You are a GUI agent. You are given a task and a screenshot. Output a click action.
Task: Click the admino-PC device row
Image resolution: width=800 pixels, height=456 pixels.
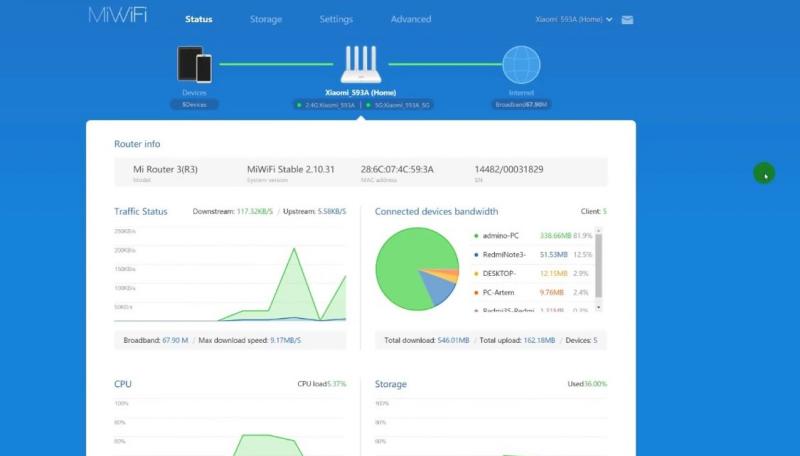[533, 236]
